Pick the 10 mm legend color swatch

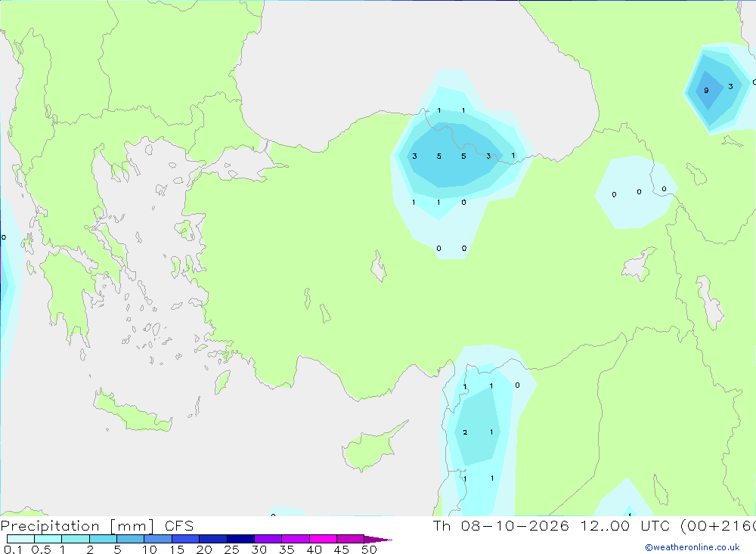158,539
